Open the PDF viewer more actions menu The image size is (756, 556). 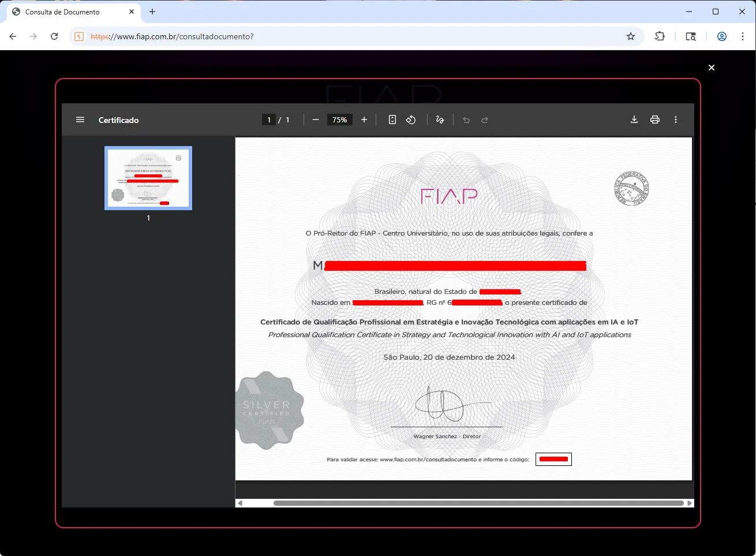(676, 120)
